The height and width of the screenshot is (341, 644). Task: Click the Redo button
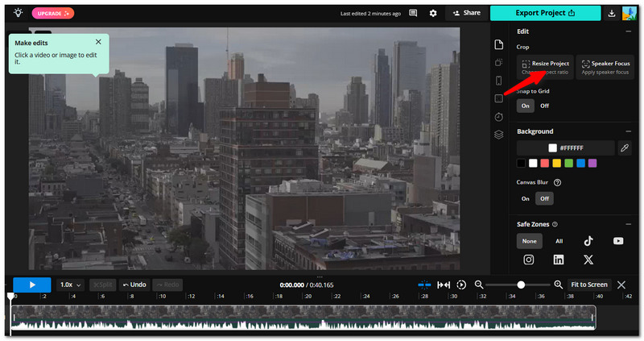pos(167,285)
